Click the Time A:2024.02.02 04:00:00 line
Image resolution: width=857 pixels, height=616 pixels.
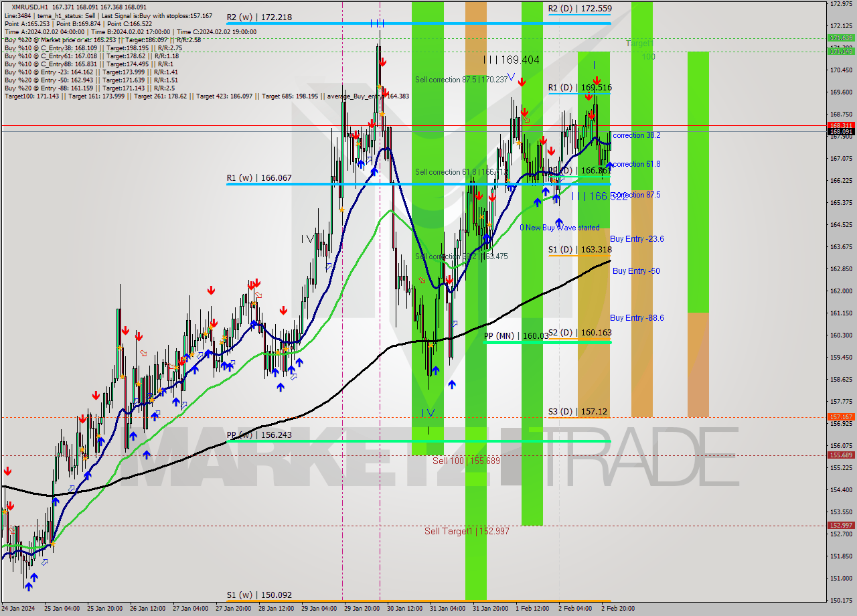coord(45,31)
